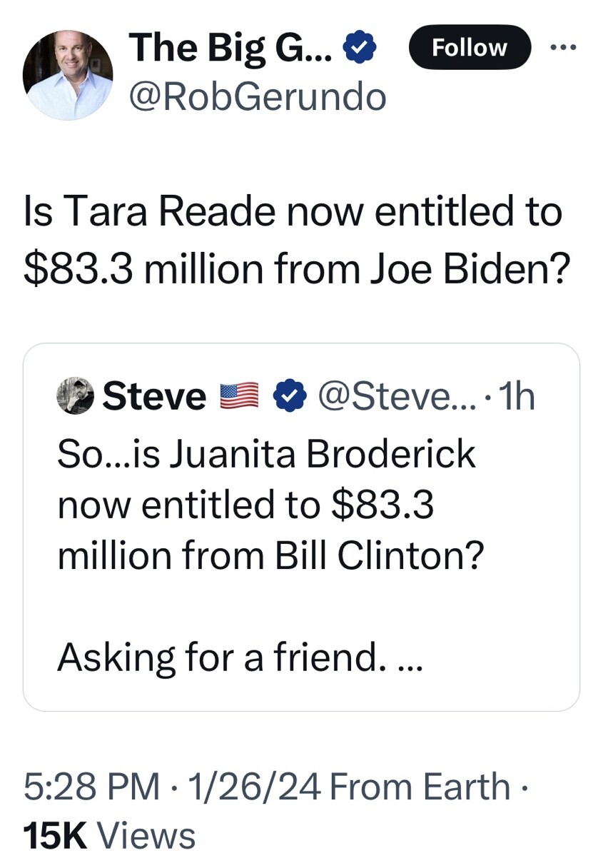
Task: Open the @RobGerundo handle link
Action: 257,96
